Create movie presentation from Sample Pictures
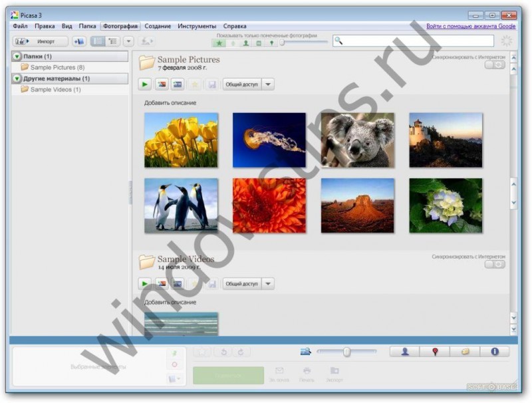532x403 pixels. tap(178, 84)
